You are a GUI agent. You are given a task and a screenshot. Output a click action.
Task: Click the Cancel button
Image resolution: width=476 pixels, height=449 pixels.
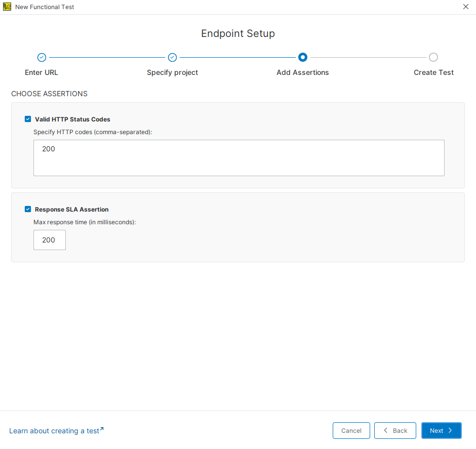coord(351,430)
